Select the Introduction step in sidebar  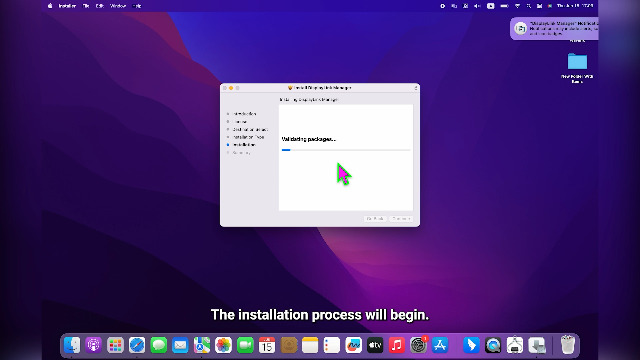(x=244, y=114)
